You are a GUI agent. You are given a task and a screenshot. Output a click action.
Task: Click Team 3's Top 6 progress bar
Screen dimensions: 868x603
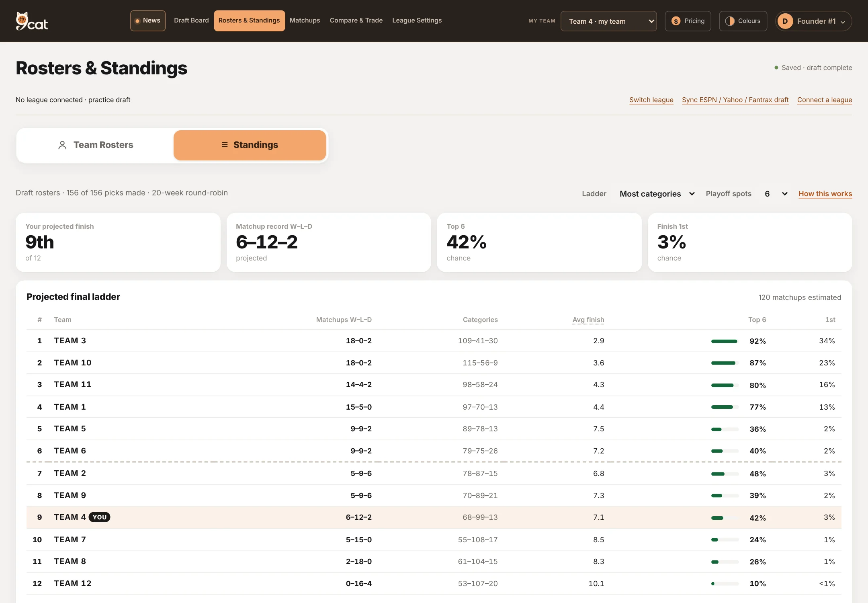point(725,341)
